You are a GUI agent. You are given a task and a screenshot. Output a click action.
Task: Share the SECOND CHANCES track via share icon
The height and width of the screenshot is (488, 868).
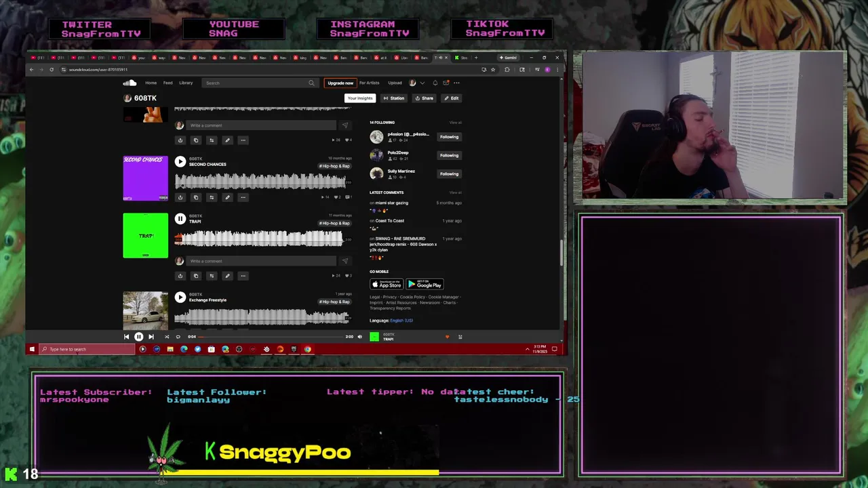point(180,197)
